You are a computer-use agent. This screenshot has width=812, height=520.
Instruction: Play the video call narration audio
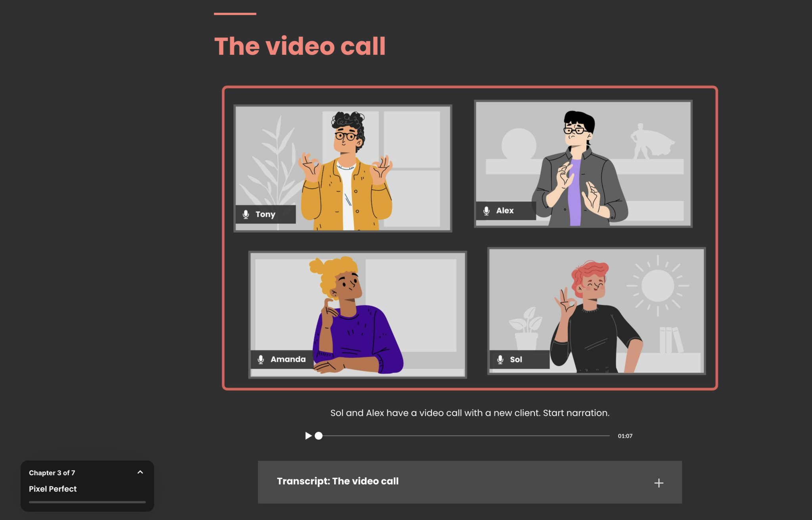click(308, 436)
